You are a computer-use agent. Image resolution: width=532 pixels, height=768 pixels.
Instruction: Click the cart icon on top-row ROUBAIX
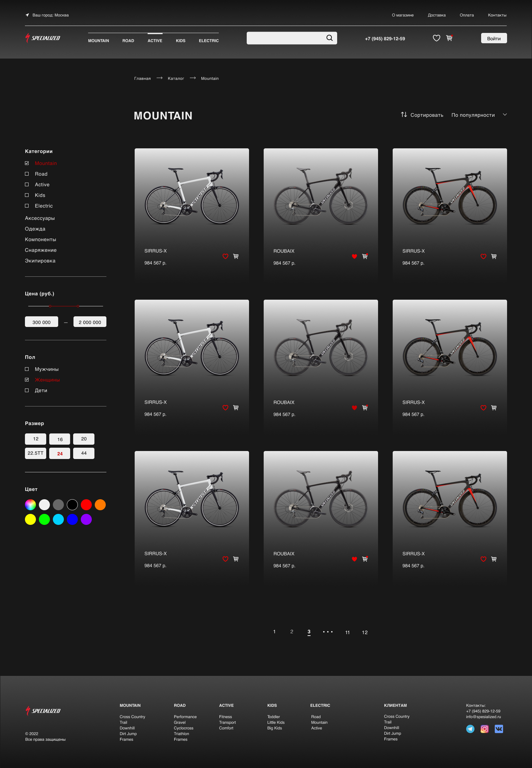click(365, 256)
